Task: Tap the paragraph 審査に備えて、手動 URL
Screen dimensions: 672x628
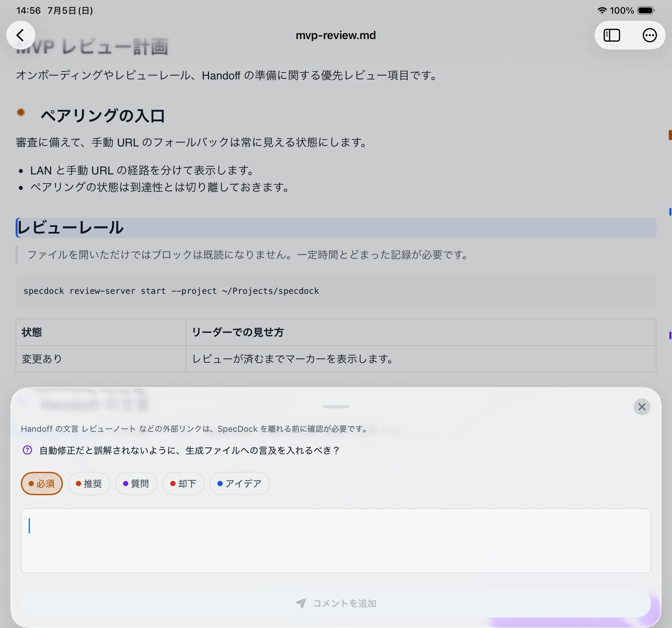Action: (192, 142)
